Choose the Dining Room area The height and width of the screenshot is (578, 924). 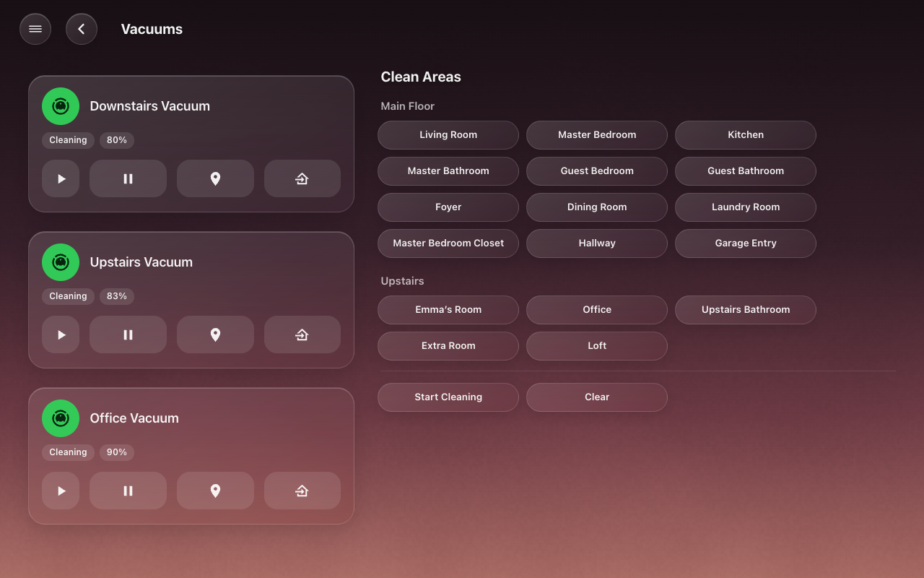click(x=597, y=207)
